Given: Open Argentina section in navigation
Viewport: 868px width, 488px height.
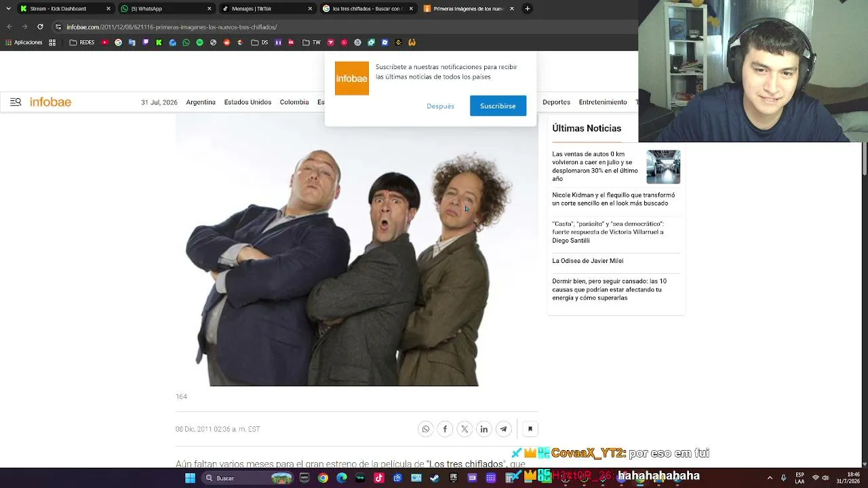Looking at the screenshot, I should (201, 102).
